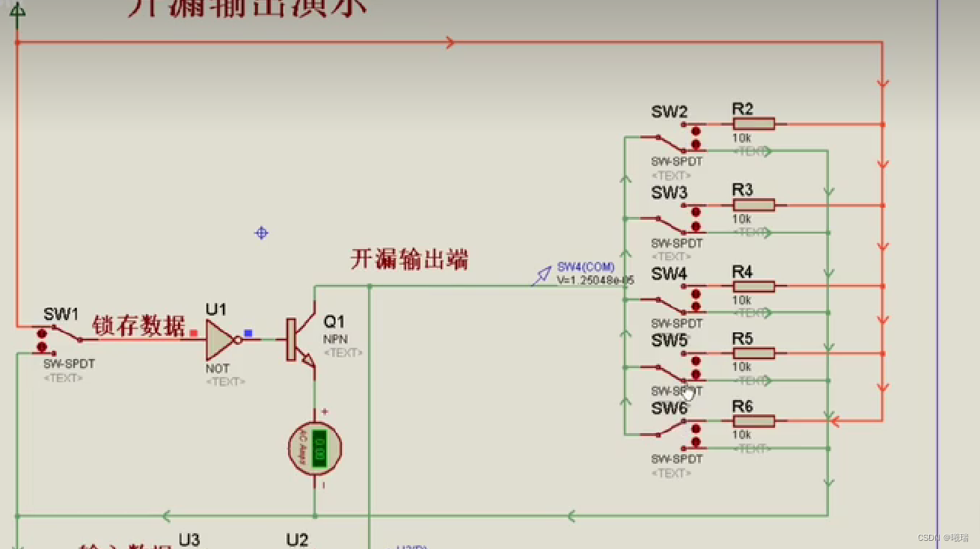Toggle switch SW1 beside the latch data label
980x549 pixels.
(58, 340)
